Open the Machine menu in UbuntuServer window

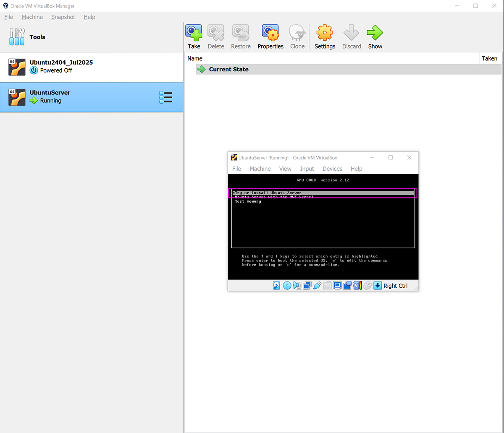(260, 169)
